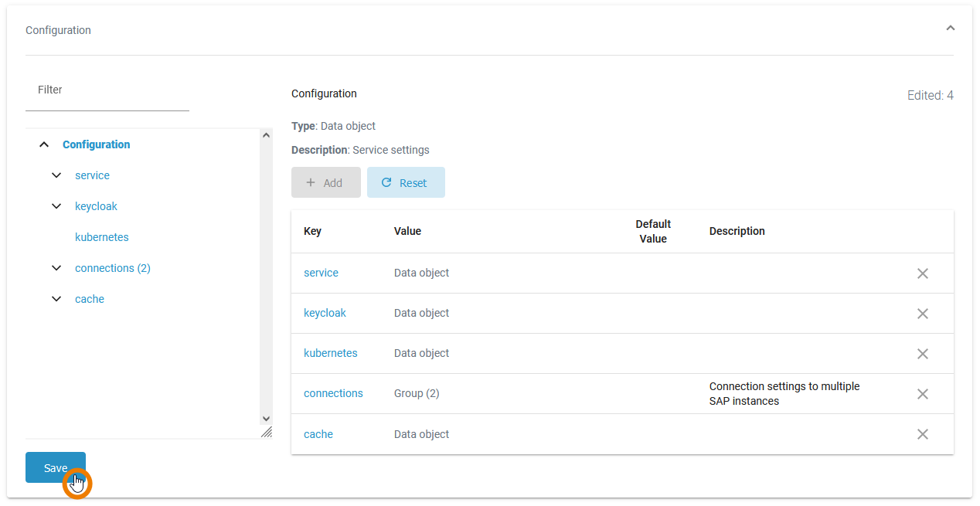Delete the service row with X icon
Image resolution: width=980 pixels, height=506 pixels.
[922, 273]
